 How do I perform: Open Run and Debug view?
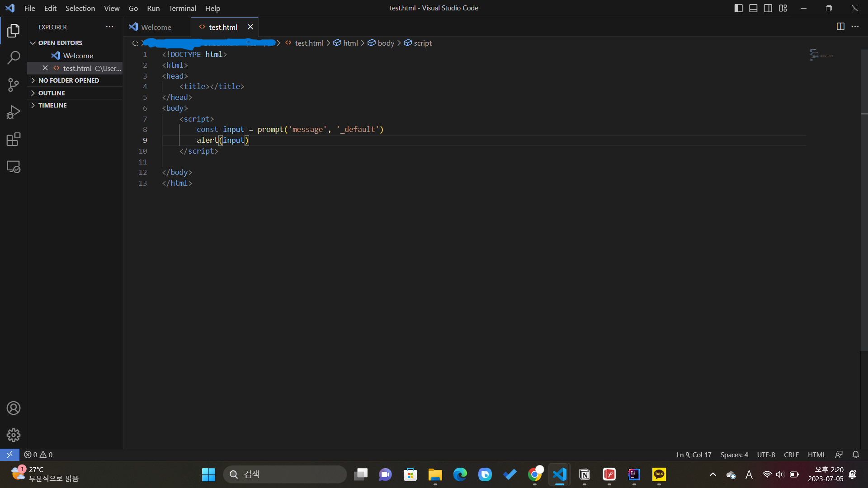tap(14, 112)
